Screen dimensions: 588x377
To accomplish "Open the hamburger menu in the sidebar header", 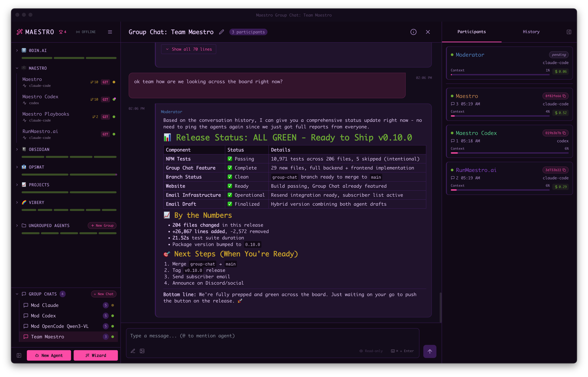I will click(x=110, y=32).
